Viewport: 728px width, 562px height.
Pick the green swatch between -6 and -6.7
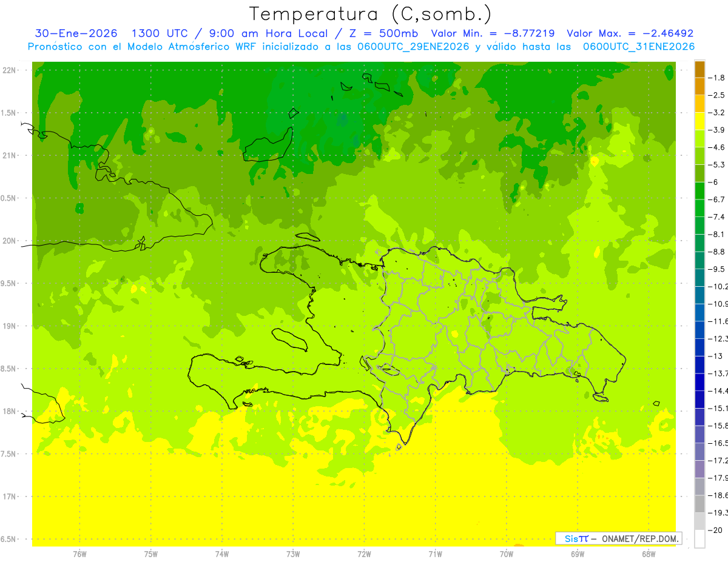[699, 191]
